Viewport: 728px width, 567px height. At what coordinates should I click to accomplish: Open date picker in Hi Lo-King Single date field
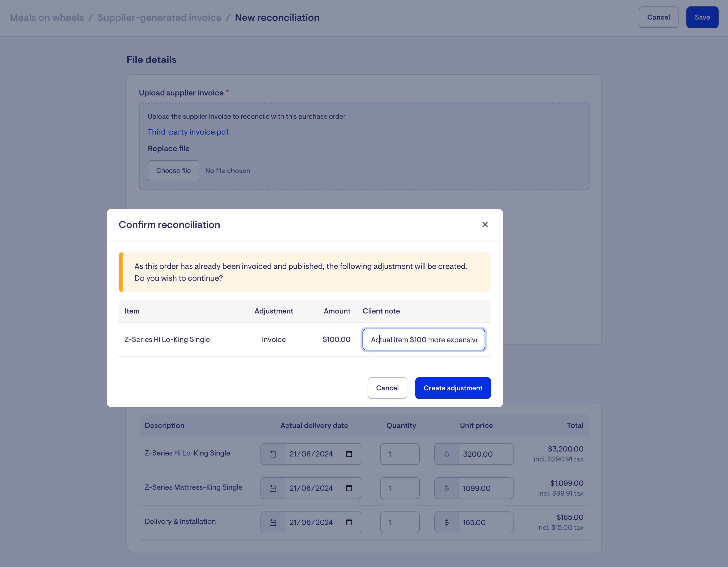tap(349, 454)
